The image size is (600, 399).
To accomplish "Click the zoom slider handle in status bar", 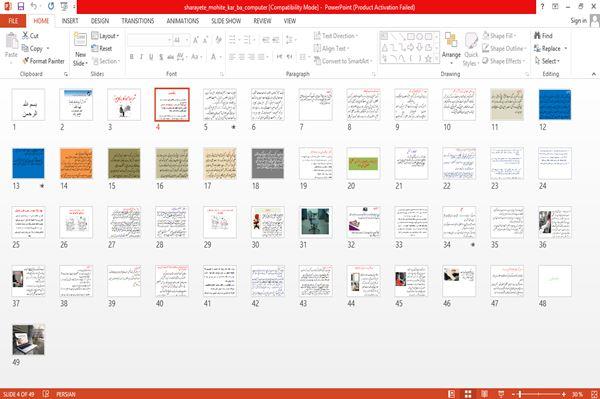I will point(520,394).
